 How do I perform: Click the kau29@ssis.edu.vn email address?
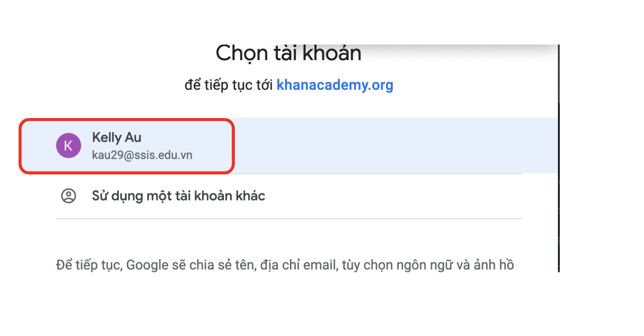pos(142,156)
